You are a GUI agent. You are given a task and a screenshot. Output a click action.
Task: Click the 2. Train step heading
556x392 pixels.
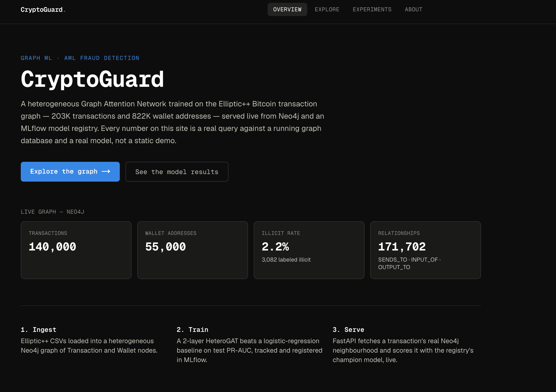[192, 329]
